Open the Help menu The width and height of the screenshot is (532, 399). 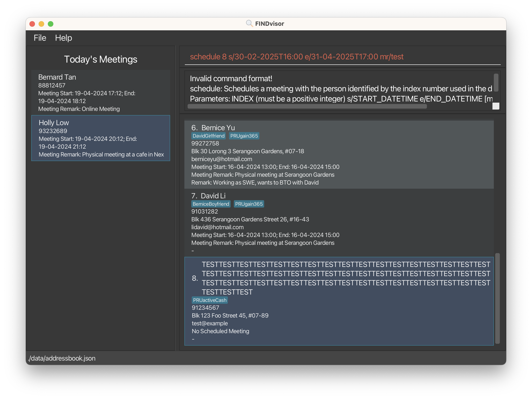63,38
